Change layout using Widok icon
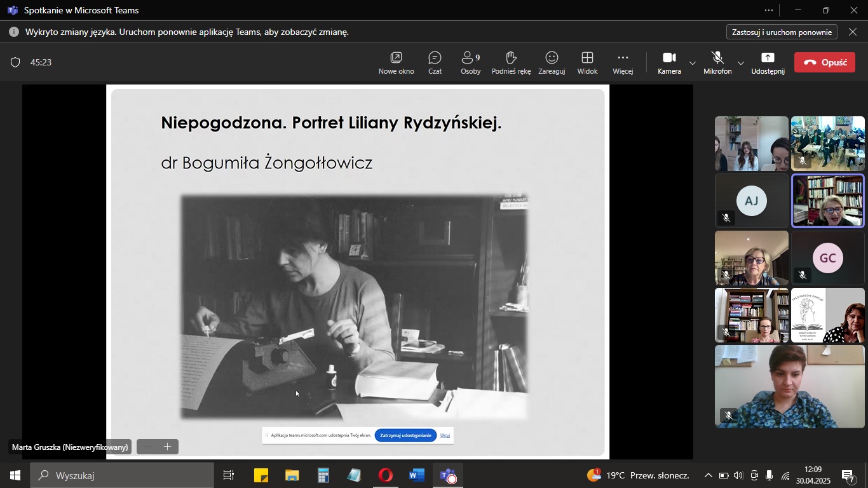 coord(587,62)
